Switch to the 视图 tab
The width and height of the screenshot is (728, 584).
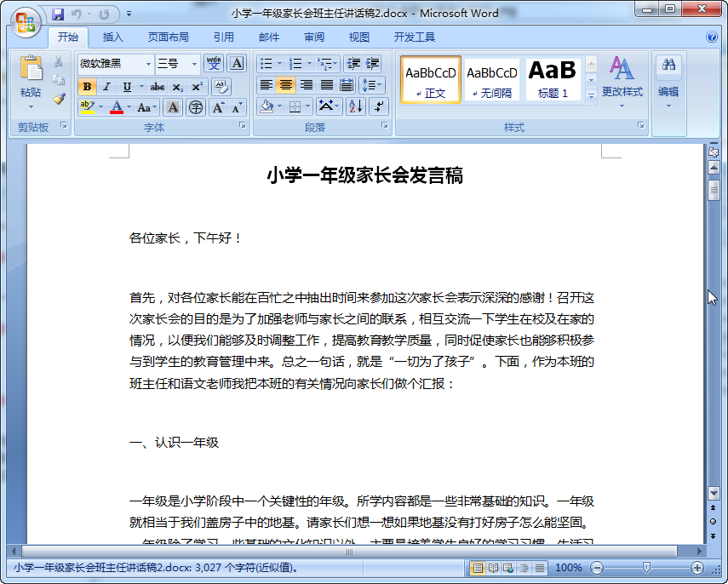pos(359,37)
